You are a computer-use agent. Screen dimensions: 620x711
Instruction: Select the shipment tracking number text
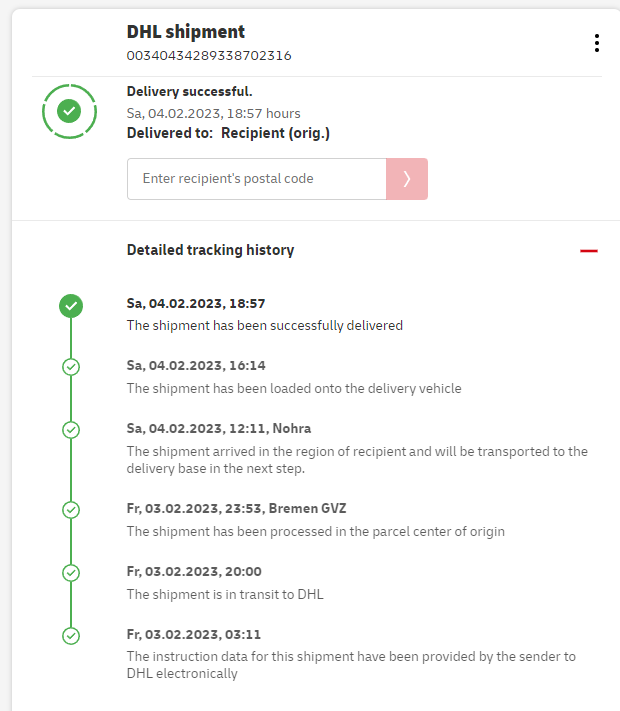[209, 56]
